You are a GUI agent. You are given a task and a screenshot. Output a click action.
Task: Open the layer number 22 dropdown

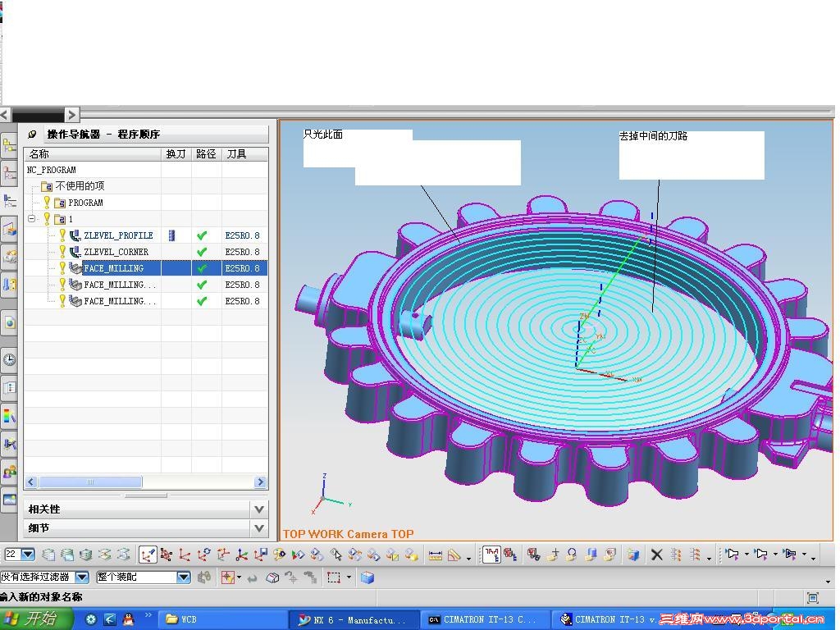[28, 555]
